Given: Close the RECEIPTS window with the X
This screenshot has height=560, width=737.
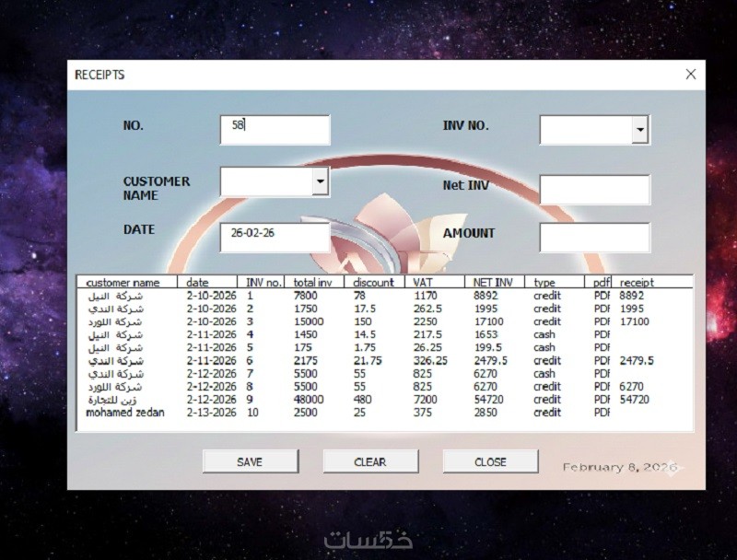Looking at the screenshot, I should (690, 75).
